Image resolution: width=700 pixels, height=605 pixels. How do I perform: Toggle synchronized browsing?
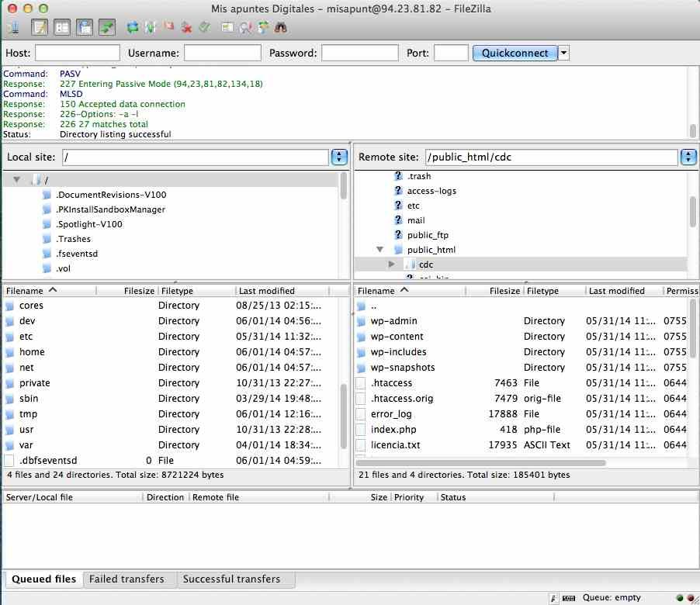coord(263,28)
